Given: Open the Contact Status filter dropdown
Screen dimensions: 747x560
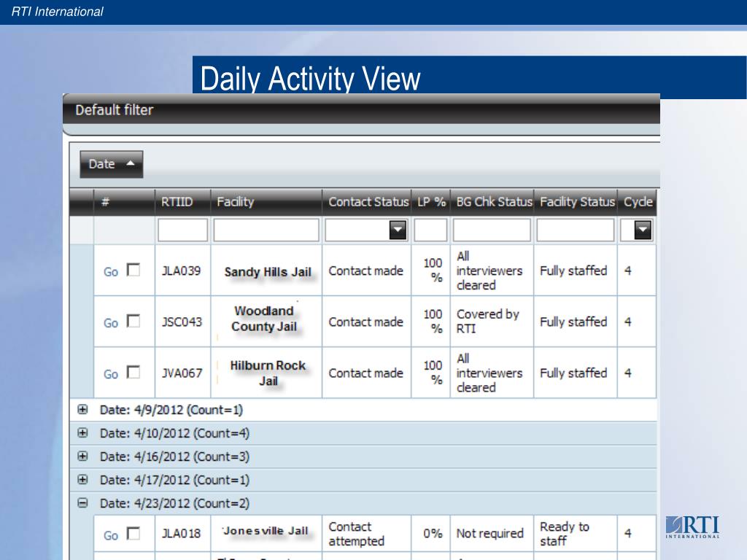Looking at the screenshot, I should [x=398, y=230].
